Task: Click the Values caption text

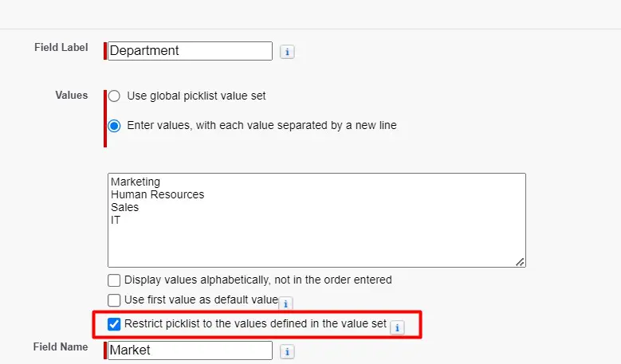Action: [71, 96]
